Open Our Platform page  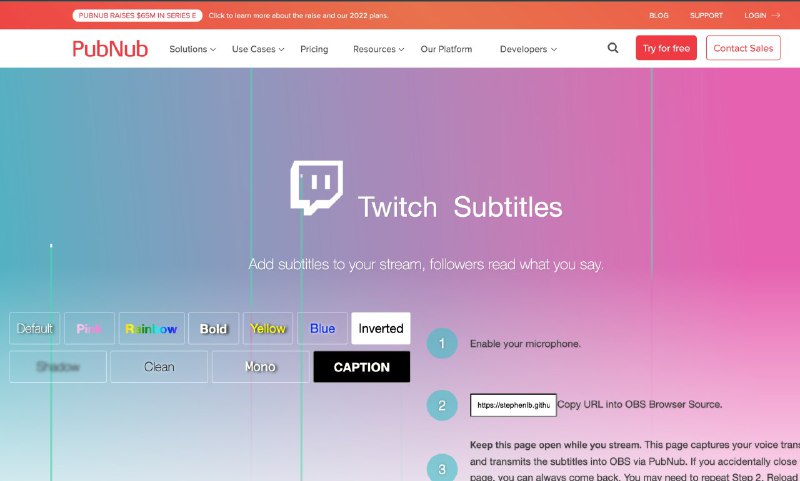[446, 49]
